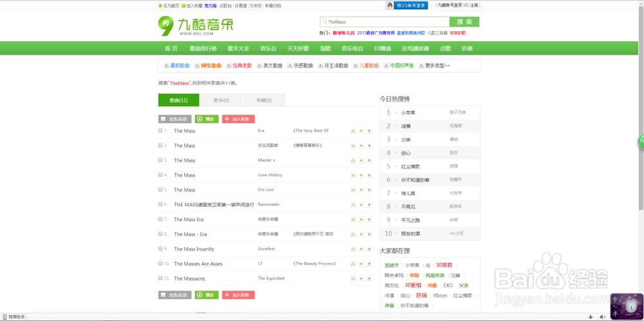Viewport: 644px width, 321px height.
Task: Click the search field containing TheMass
Action: 384,22
